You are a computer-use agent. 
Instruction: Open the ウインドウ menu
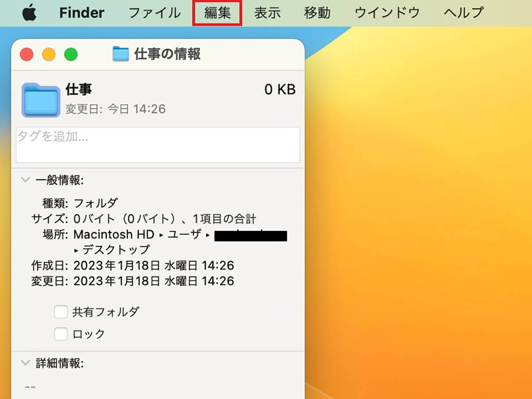tap(387, 13)
